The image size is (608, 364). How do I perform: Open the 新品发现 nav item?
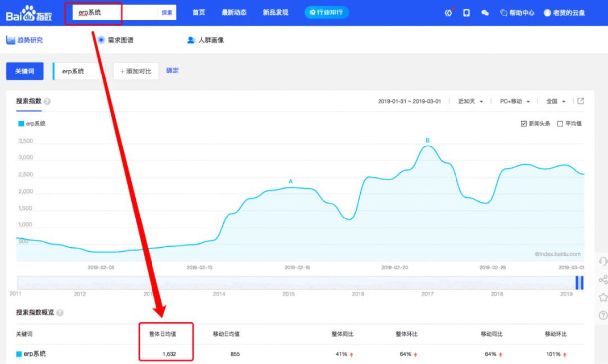(x=276, y=13)
